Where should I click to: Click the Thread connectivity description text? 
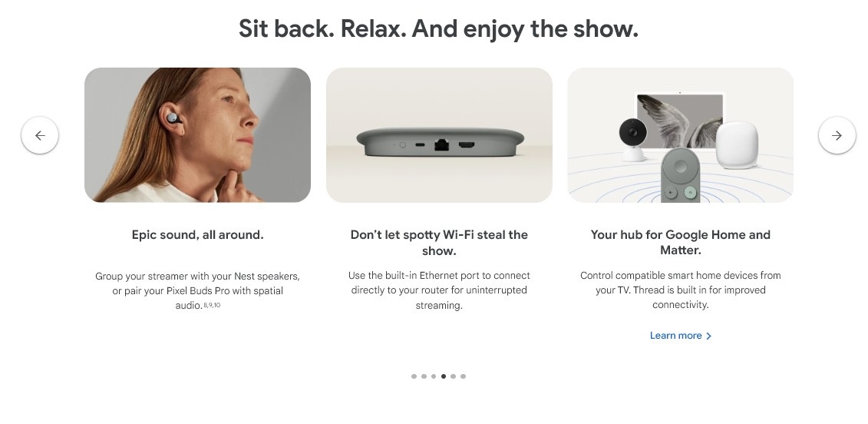[x=680, y=290]
